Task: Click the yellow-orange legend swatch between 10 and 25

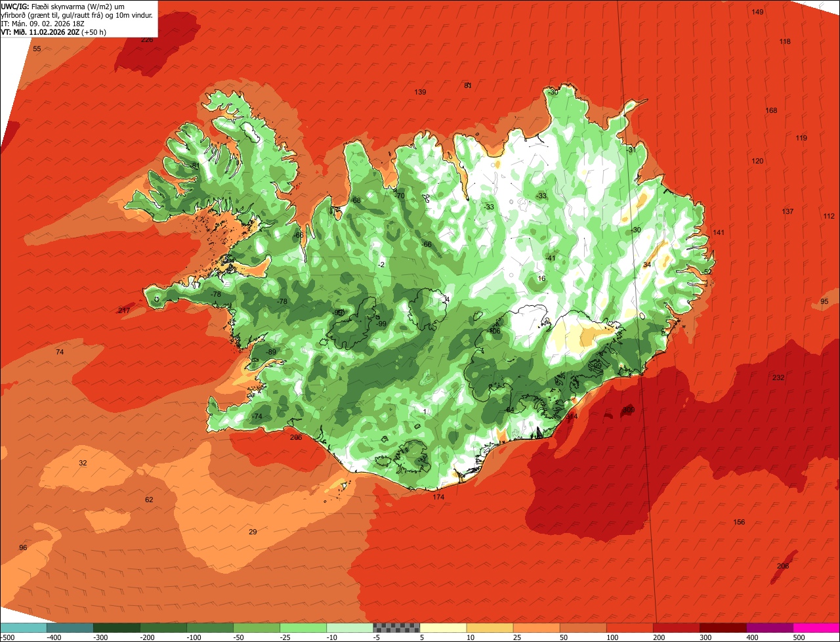Action: coord(490,628)
